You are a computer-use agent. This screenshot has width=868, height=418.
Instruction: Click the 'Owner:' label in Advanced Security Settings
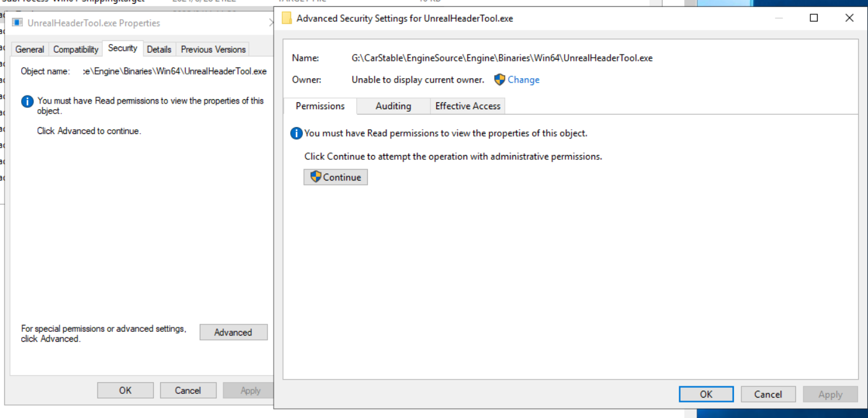(x=306, y=79)
